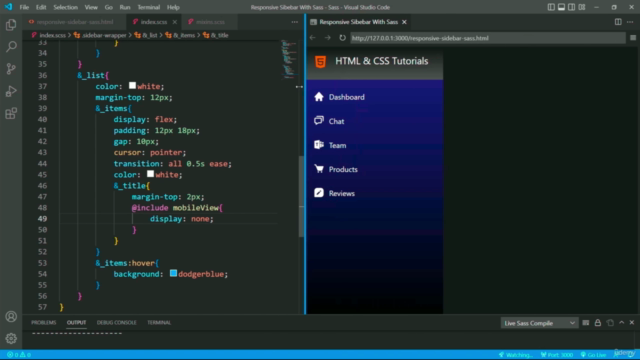Viewport: 640px width, 360px height.
Task: Open the Terminal menu
Action: tap(149, 7)
